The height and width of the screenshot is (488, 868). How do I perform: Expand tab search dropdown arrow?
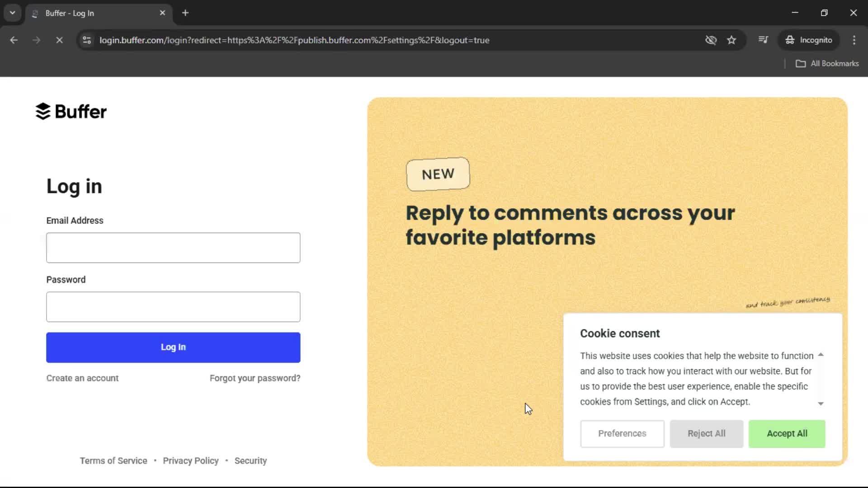click(x=13, y=13)
